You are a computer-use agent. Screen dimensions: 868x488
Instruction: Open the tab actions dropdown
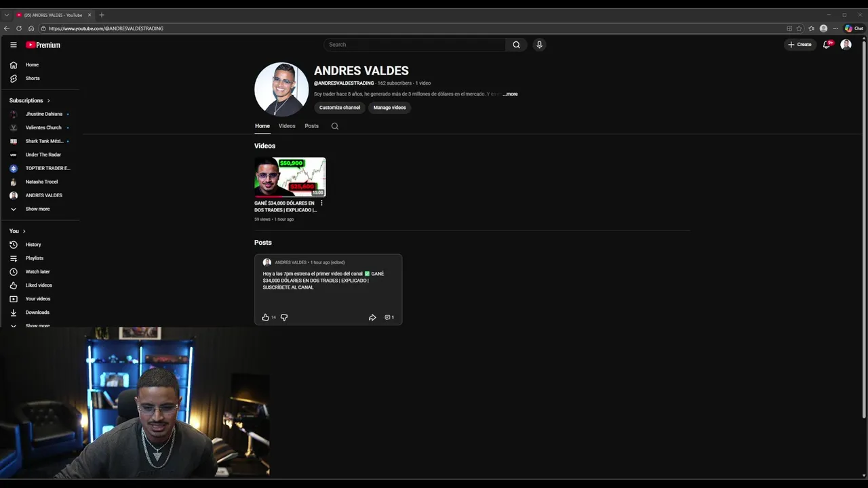[7, 15]
